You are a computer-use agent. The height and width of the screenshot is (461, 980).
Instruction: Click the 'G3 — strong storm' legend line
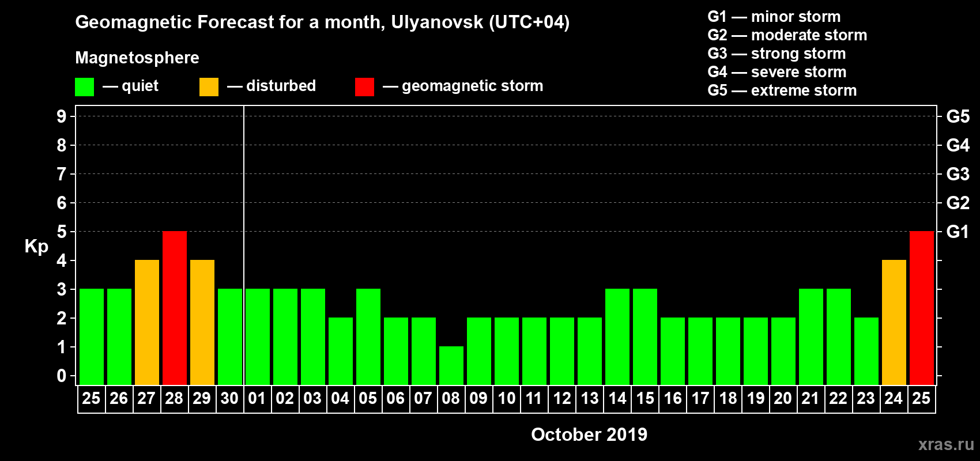(x=777, y=54)
